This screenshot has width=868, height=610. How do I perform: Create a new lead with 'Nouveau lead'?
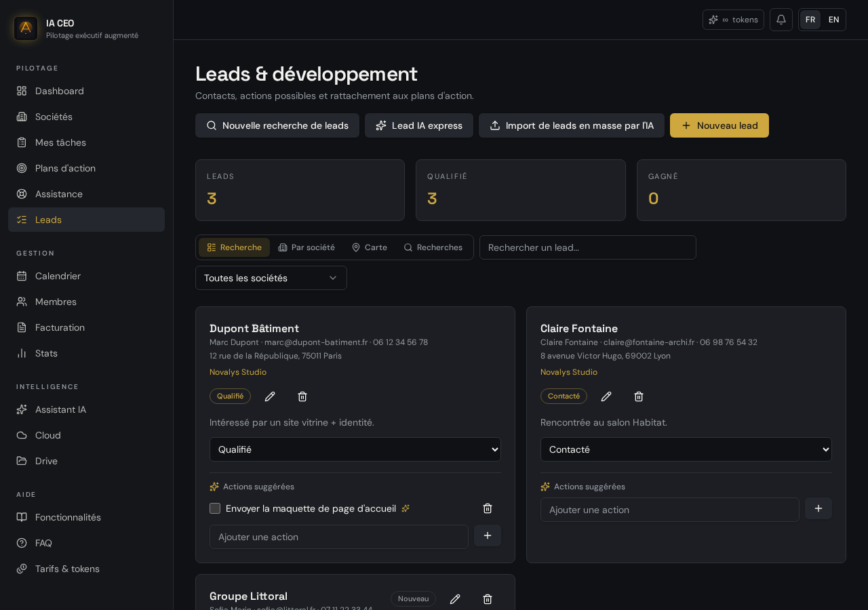pos(719,125)
